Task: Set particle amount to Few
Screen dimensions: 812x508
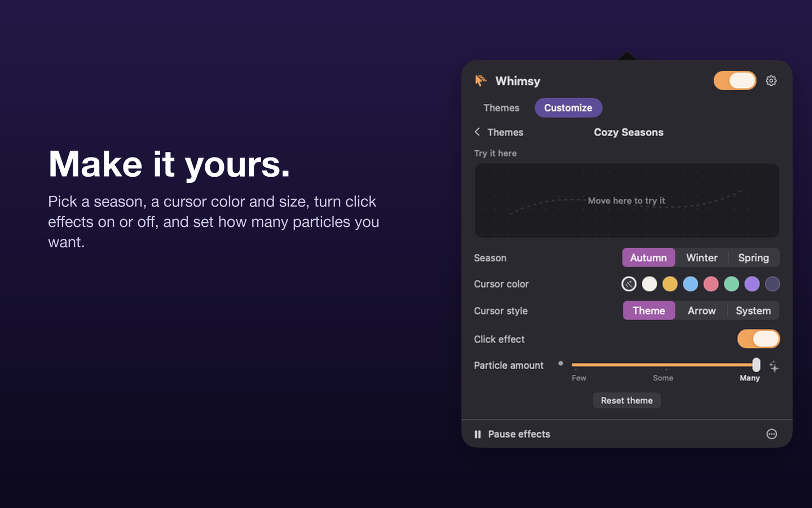Action: tap(579, 378)
